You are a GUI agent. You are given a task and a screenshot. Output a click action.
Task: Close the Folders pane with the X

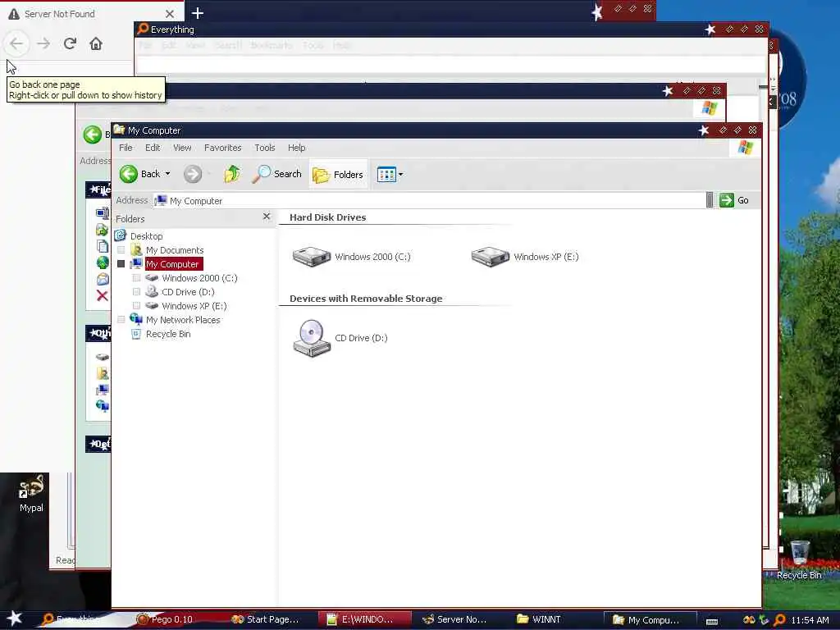point(267,217)
